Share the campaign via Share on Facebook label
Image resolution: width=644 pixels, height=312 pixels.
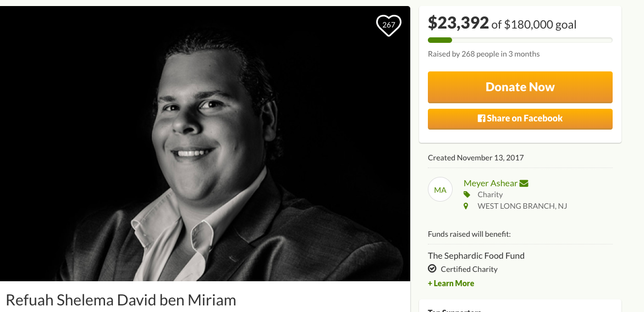[525, 119]
